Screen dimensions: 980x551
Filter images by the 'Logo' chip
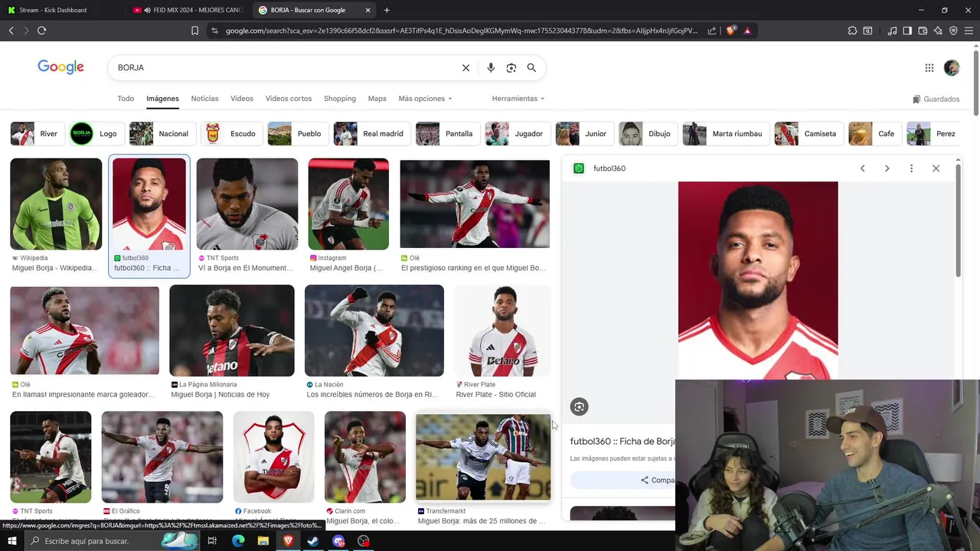pyautogui.click(x=96, y=134)
